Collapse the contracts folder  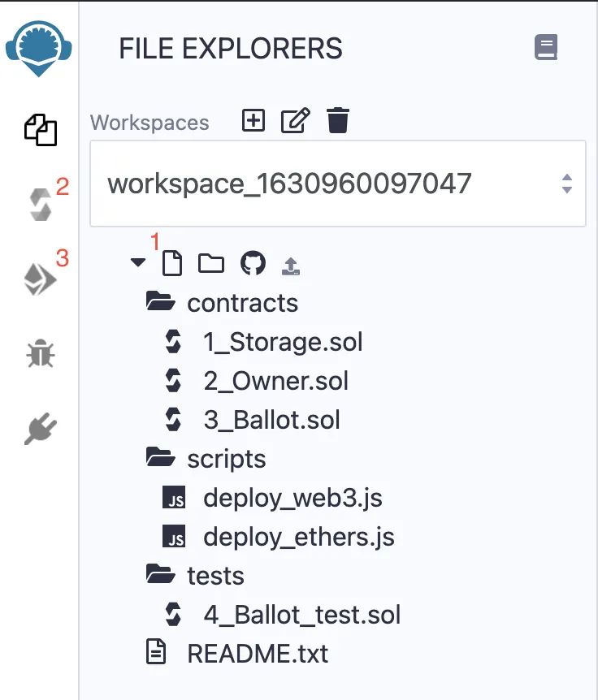point(222,303)
